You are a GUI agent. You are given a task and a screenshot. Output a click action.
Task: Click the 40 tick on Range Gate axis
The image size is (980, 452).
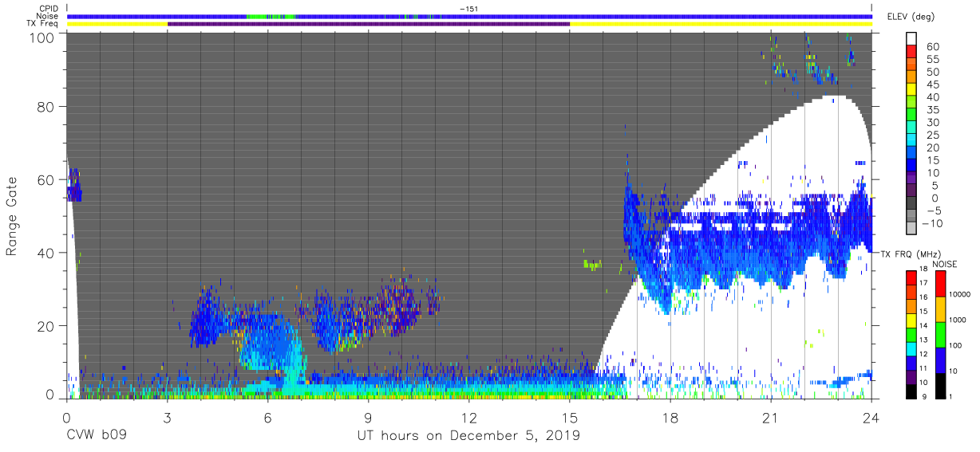coord(45,253)
